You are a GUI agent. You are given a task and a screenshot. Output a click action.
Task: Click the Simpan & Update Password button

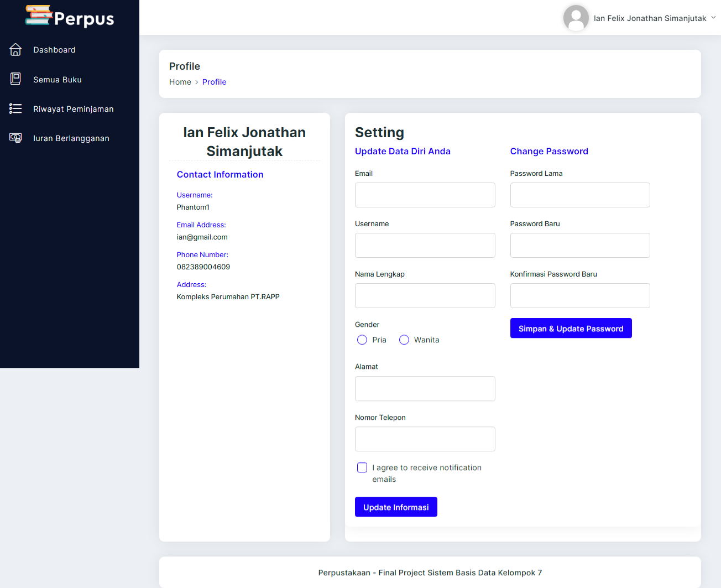coord(571,328)
